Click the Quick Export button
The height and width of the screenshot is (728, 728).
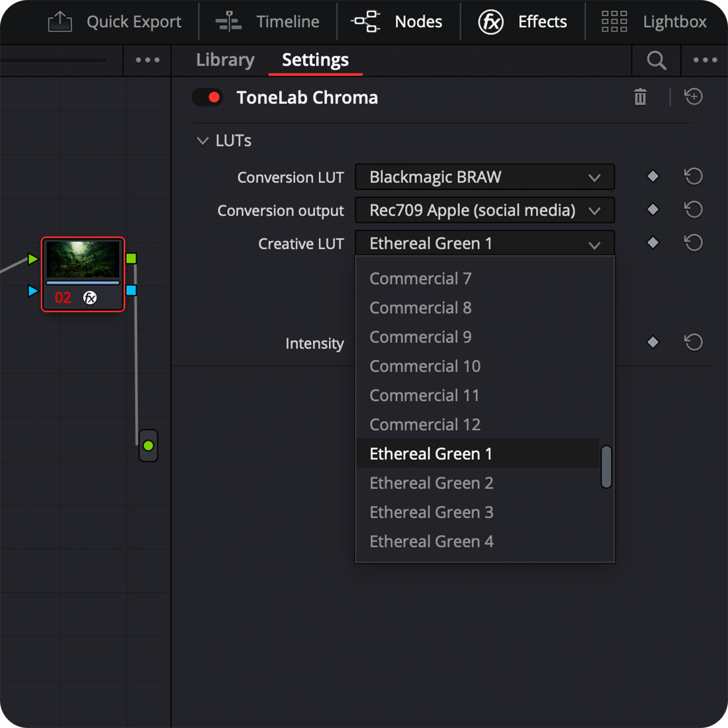(115, 22)
